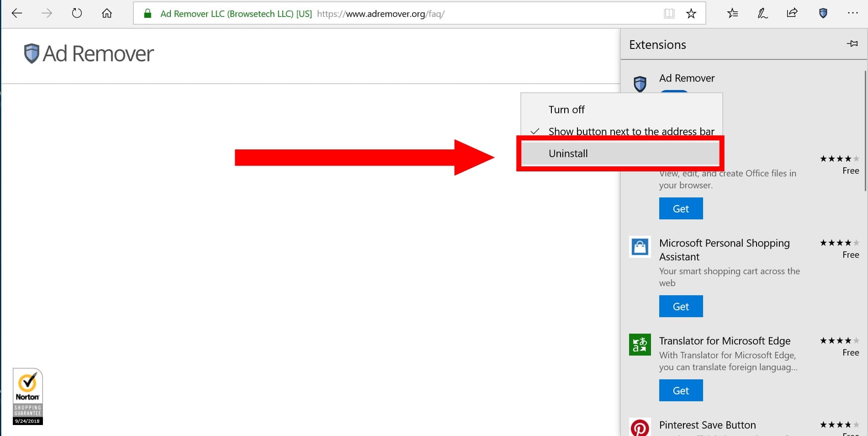
Task: Get Translator for Microsoft Edge
Action: point(681,390)
